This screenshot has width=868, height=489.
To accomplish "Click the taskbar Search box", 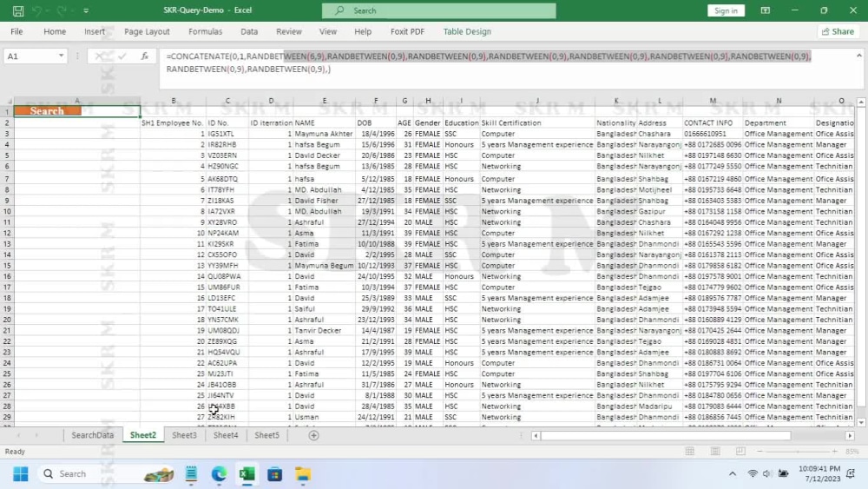I will pos(108,474).
